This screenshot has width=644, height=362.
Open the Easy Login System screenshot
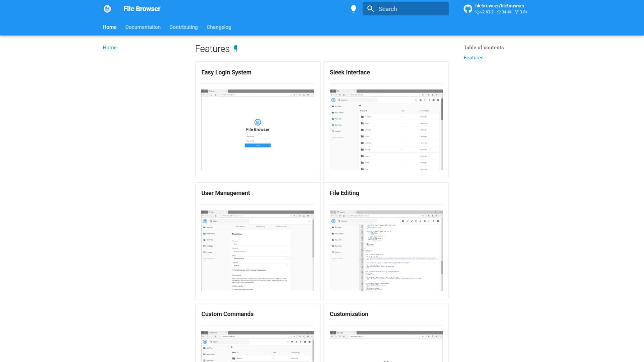tap(258, 130)
